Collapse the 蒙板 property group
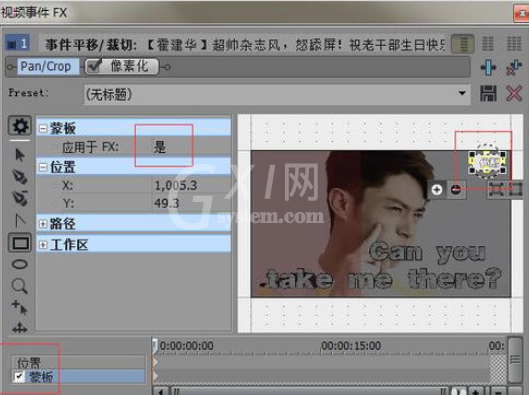529x395 pixels. point(43,129)
